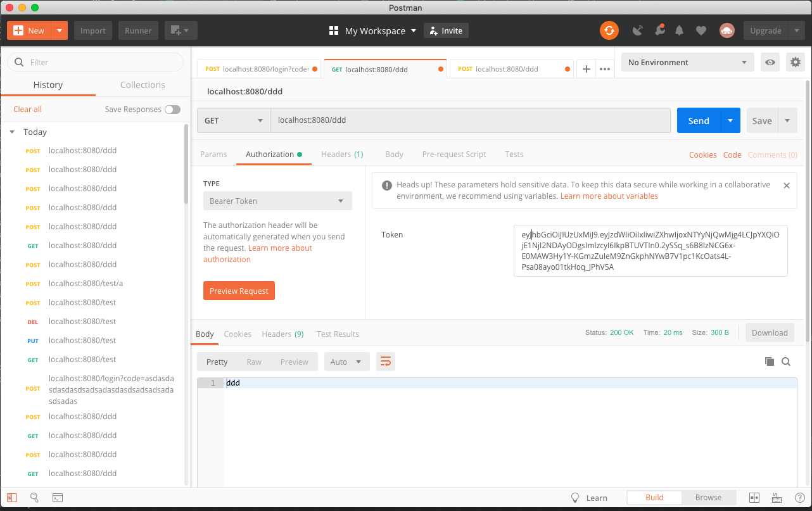The width and height of the screenshot is (812, 511).
Task: Click the sync status icon
Action: click(609, 30)
